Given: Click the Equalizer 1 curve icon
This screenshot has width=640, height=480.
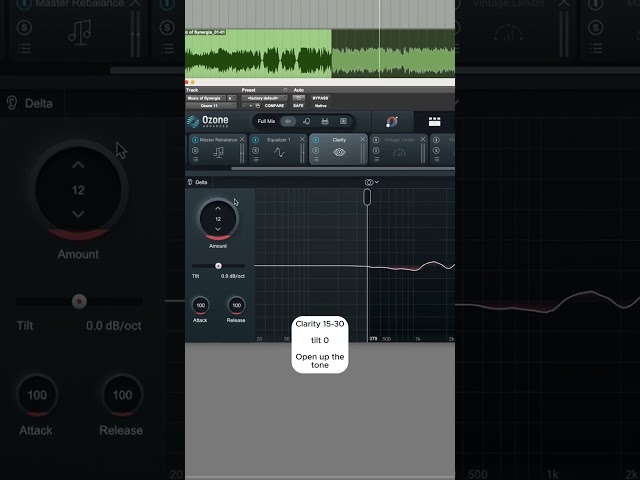Looking at the screenshot, I should [279, 153].
